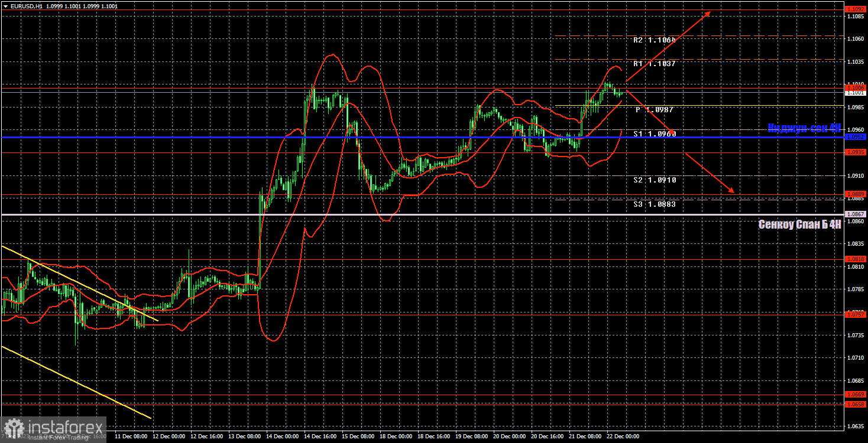
Task: Click the 1.0685 price scale value
Action: coord(856,380)
